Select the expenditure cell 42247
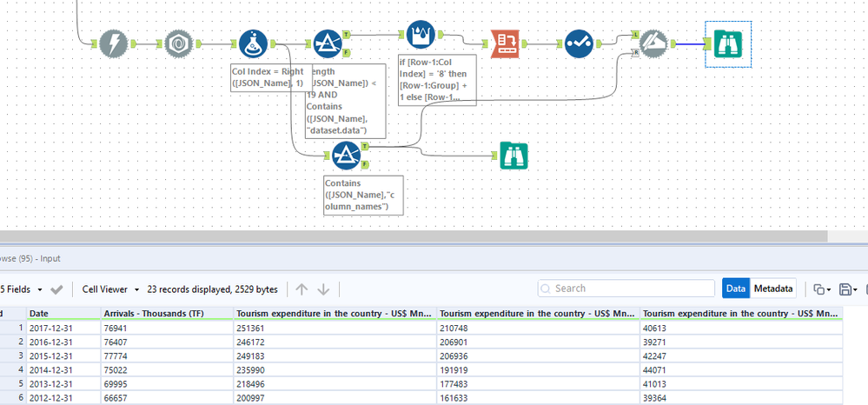868x405 pixels. [x=741, y=355]
